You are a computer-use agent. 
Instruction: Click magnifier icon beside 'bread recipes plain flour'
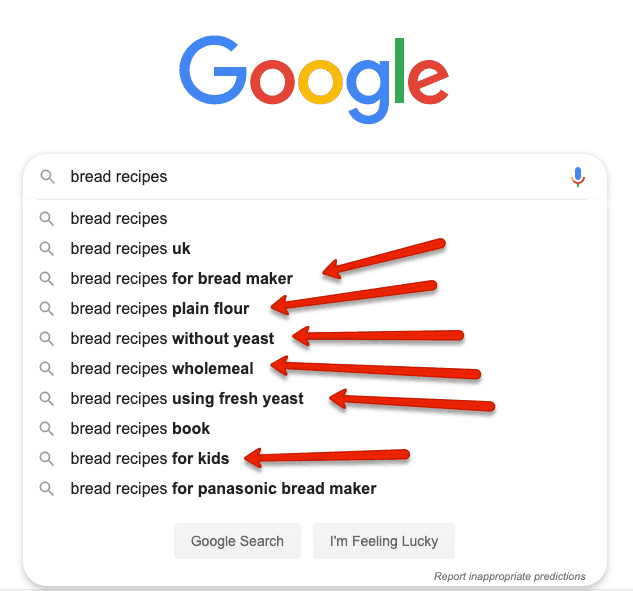click(46, 309)
